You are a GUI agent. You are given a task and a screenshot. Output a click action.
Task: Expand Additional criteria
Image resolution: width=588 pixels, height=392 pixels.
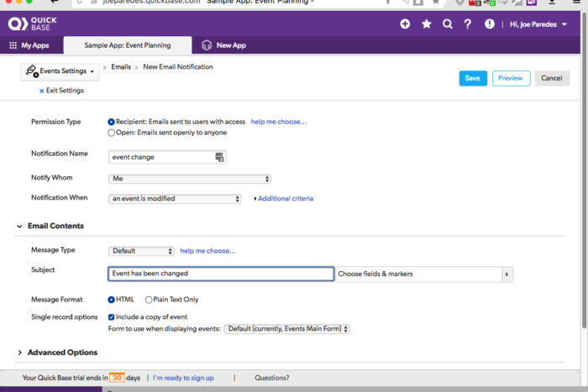284,199
